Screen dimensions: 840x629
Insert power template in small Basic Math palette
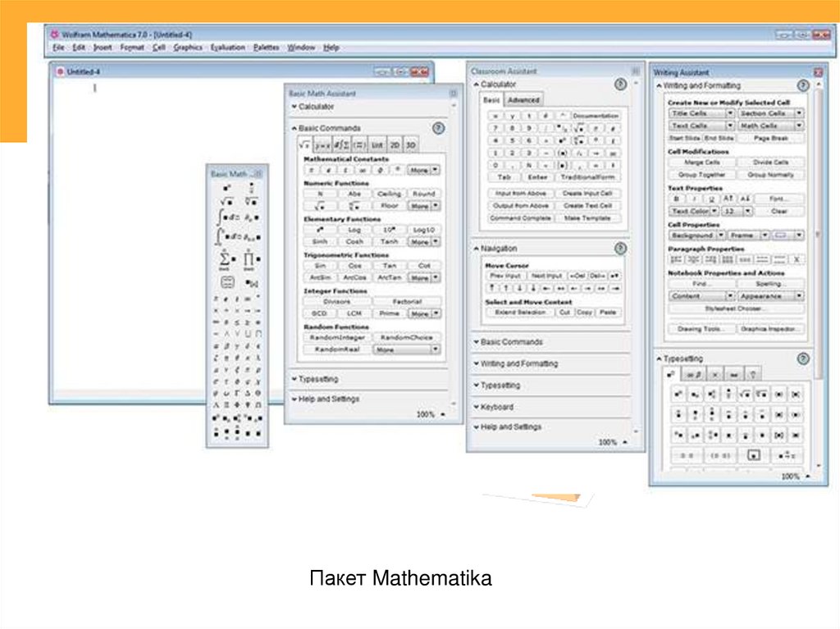[226, 188]
